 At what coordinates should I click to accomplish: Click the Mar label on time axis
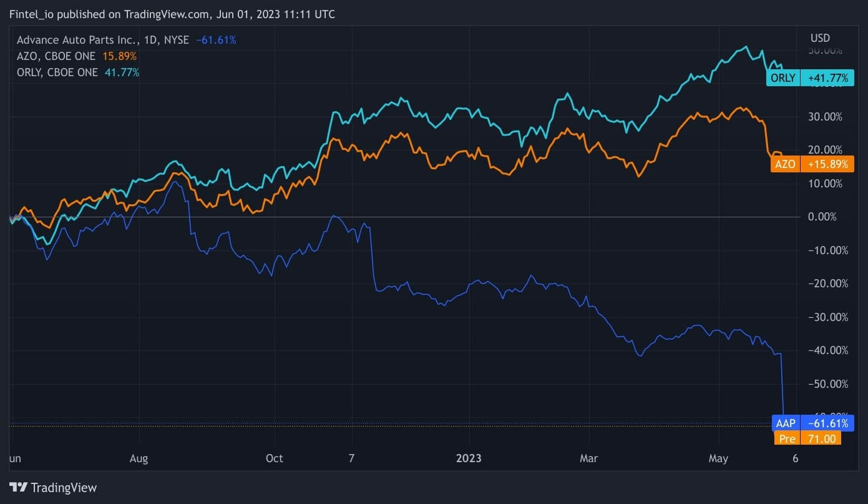click(x=588, y=458)
